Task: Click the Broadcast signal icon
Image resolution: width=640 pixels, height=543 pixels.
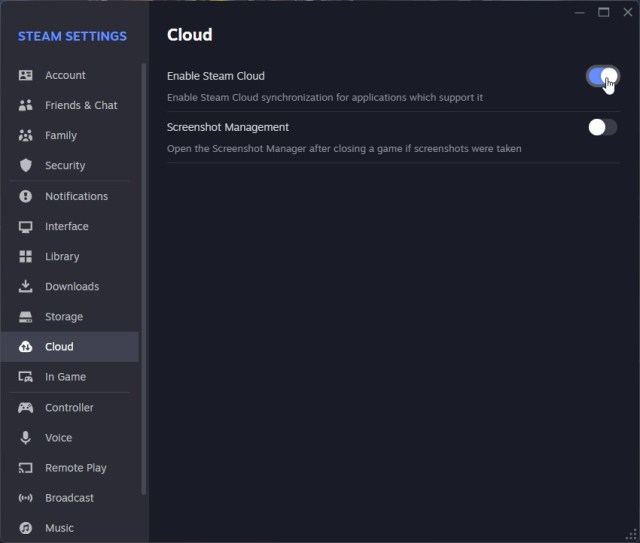Action: coord(25,498)
